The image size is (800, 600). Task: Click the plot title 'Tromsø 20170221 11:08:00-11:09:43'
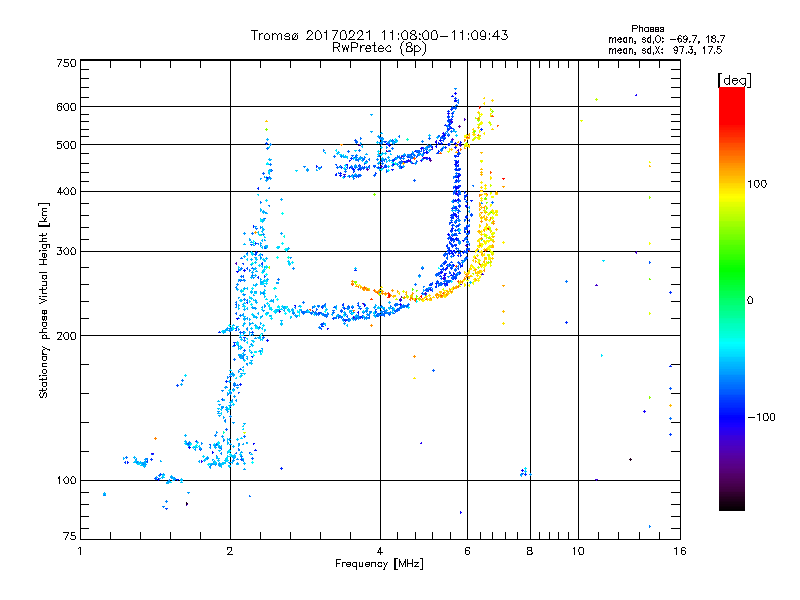coord(379,35)
